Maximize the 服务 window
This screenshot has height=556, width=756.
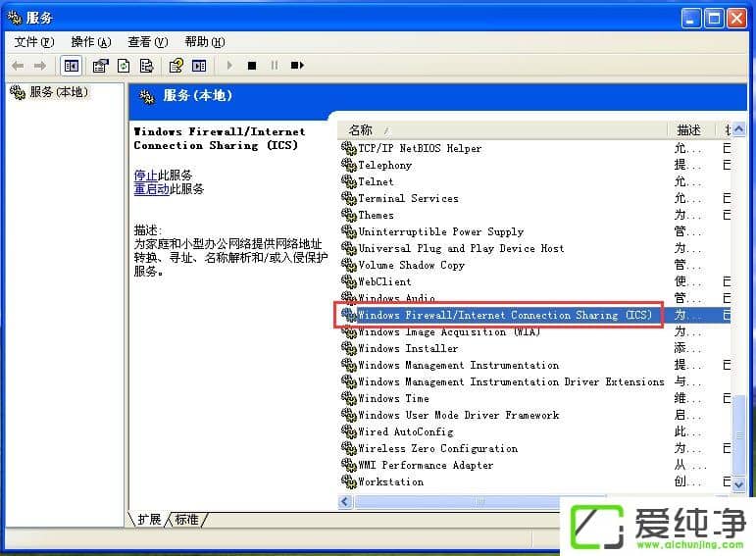tap(714, 19)
